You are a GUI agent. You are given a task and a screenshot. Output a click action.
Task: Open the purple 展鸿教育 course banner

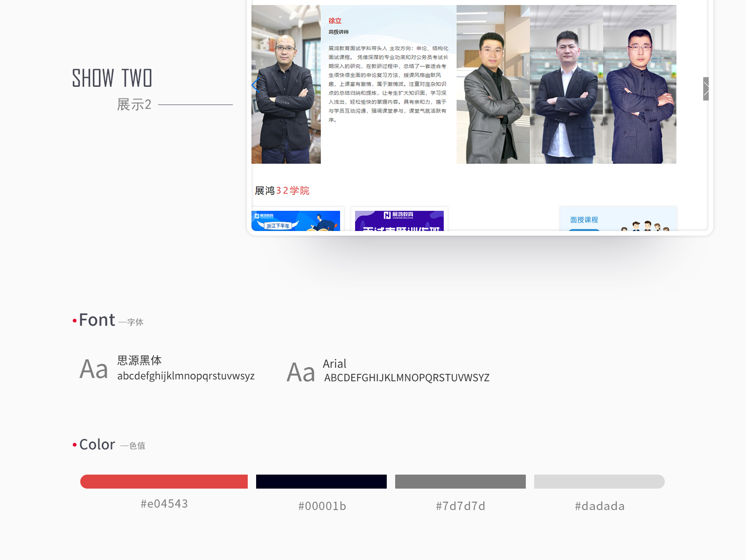(399, 221)
